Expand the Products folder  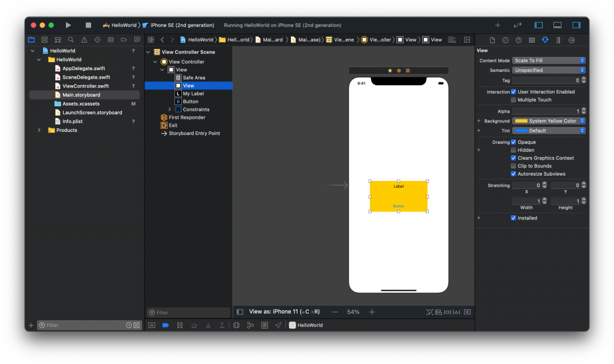point(40,130)
